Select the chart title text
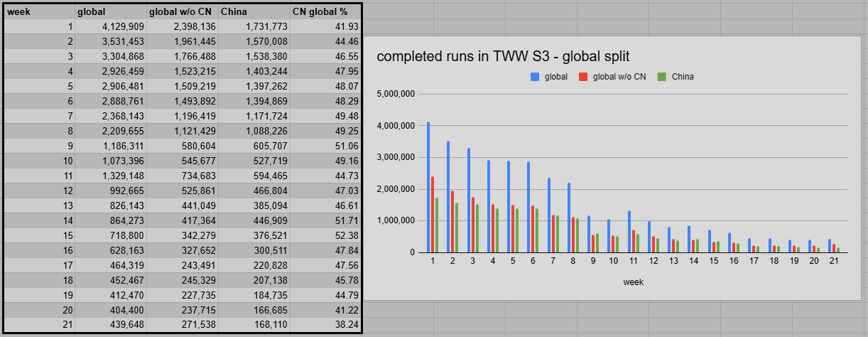This screenshot has width=868, height=337. coord(503,57)
